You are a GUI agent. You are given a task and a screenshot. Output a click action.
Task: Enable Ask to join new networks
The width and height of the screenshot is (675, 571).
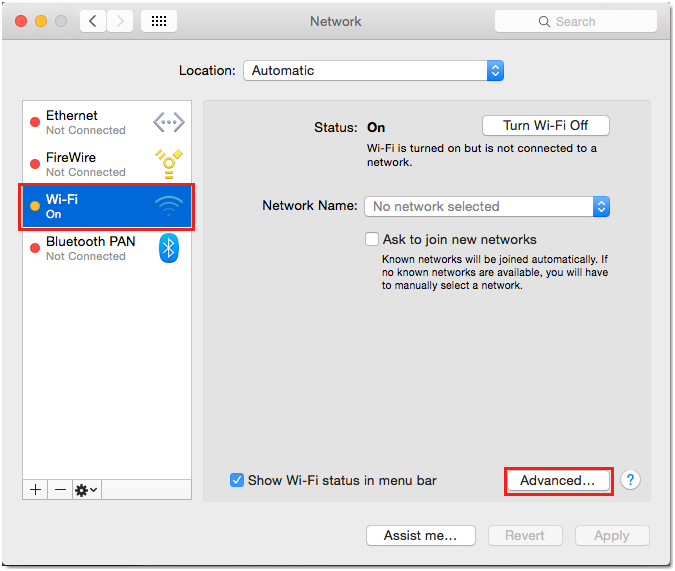(x=373, y=240)
